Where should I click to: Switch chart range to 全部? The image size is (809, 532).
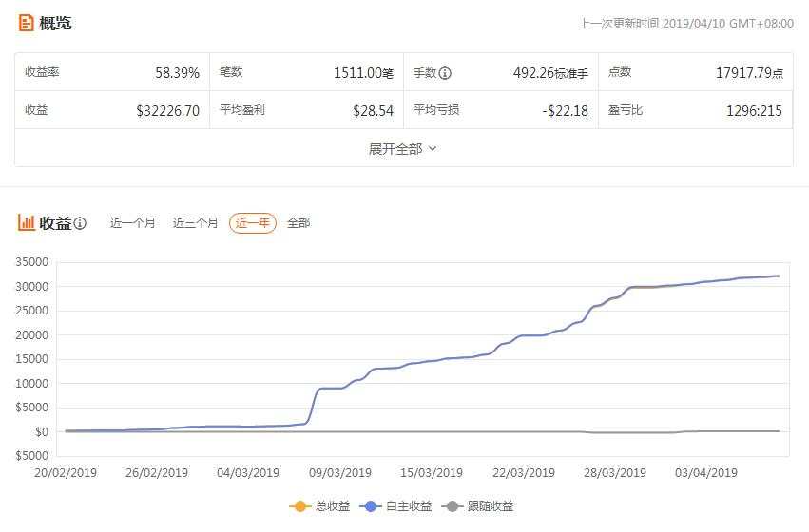click(x=299, y=223)
